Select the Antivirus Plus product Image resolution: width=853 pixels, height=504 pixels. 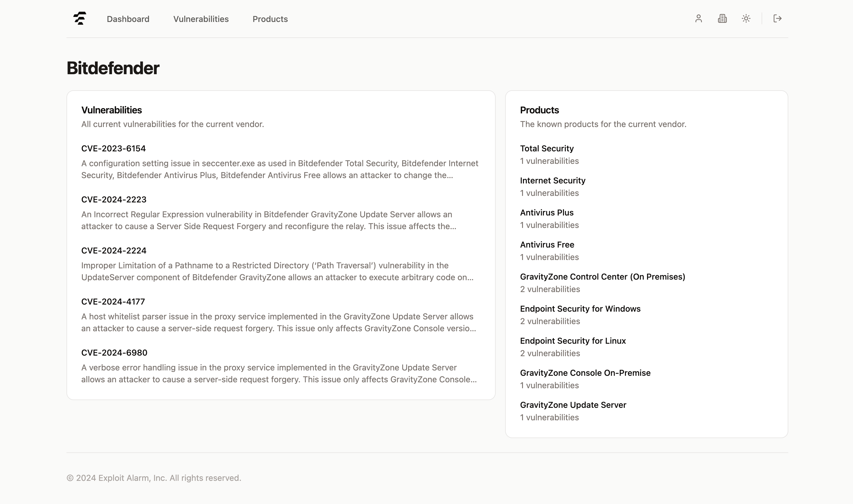point(547,213)
